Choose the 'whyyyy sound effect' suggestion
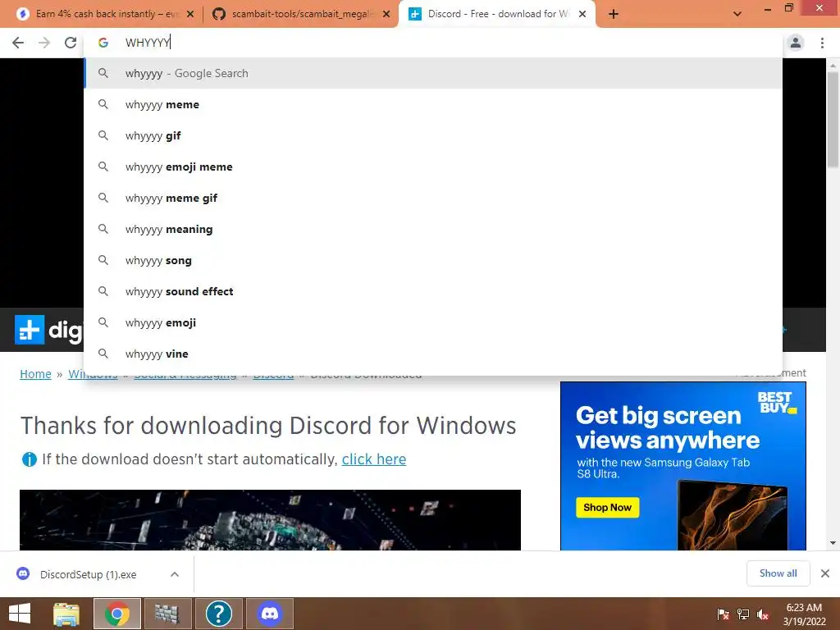The width and height of the screenshot is (840, 630). [433, 291]
